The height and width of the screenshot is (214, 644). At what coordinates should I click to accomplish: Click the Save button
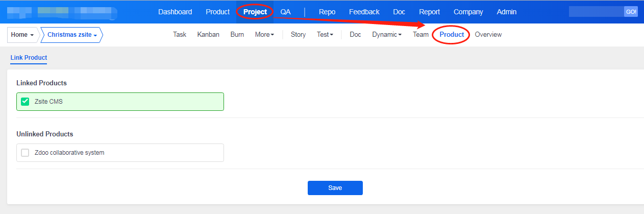pos(335,188)
